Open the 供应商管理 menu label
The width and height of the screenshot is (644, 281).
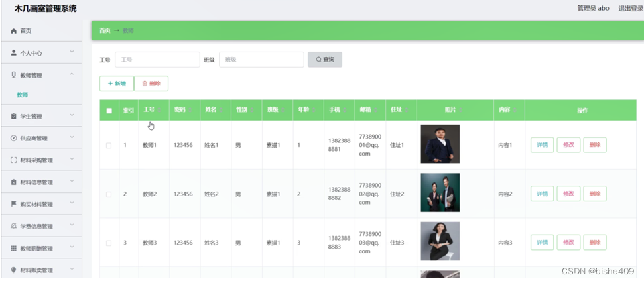[x=34, y=139]
